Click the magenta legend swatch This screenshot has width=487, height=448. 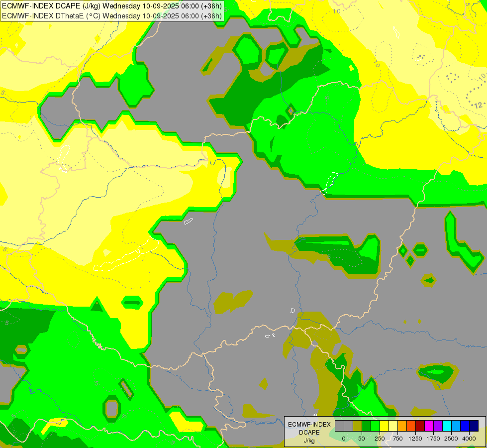[429, 426]
